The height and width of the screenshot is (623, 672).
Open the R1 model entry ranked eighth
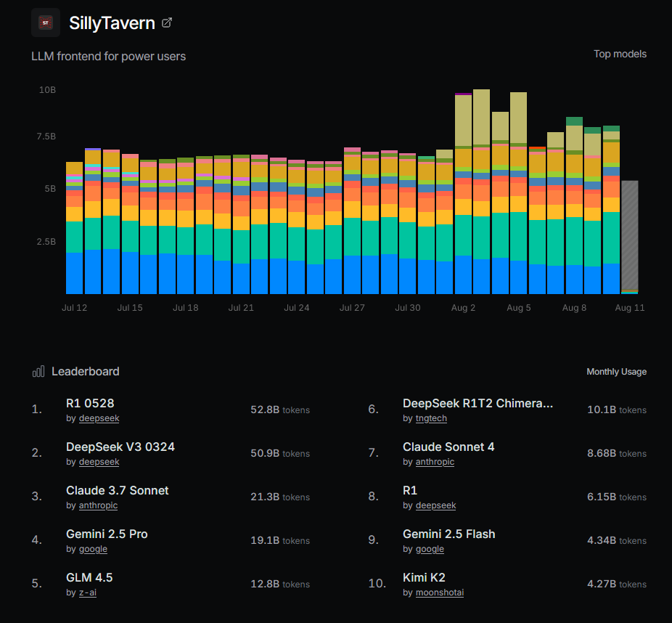point(410,491)
